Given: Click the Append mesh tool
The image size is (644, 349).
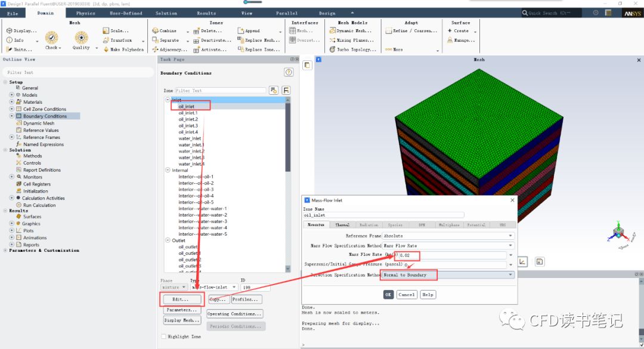Looking at the screenshot, I should point(249,31).
